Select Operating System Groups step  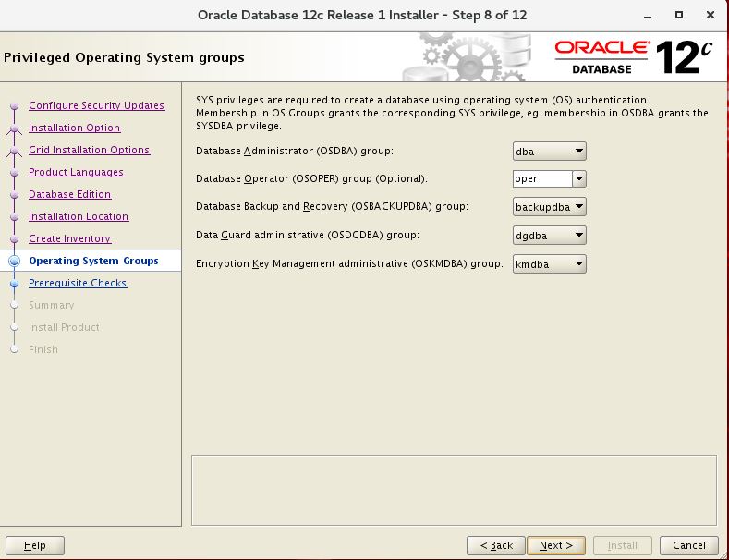point(93,261)
